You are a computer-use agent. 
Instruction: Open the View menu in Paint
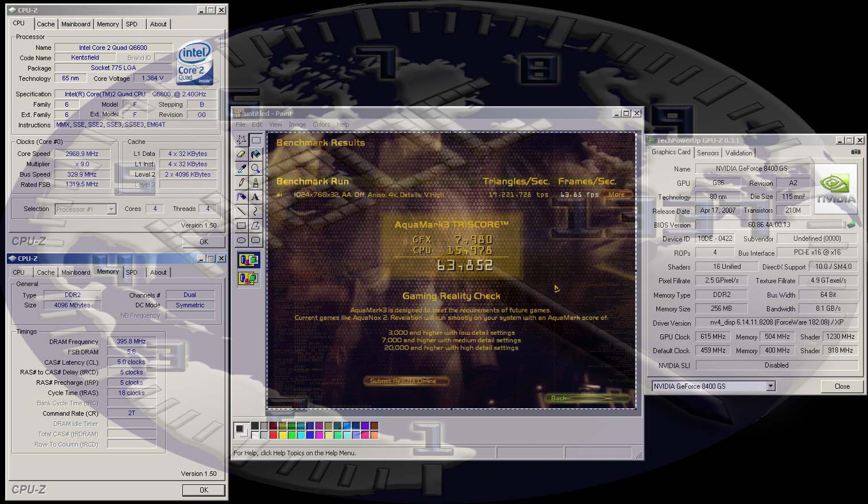pyautogui.click(x=275, y=124)
